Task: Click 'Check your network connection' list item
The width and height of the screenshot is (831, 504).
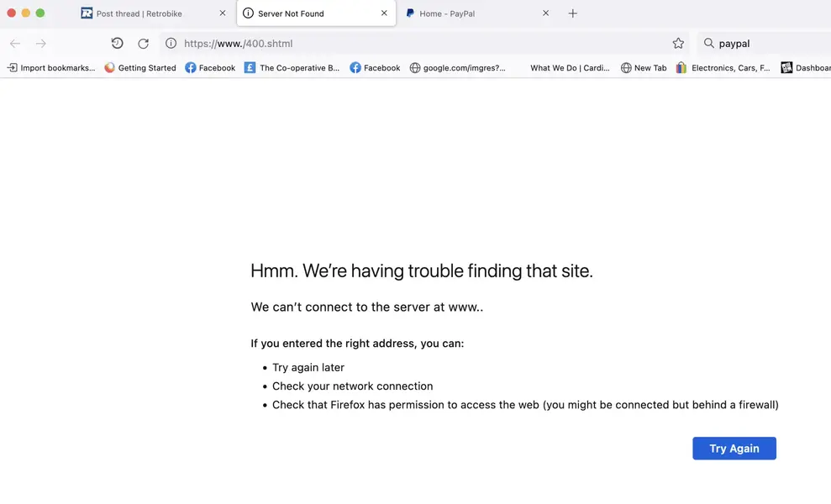Action: (x=352, y=386)
